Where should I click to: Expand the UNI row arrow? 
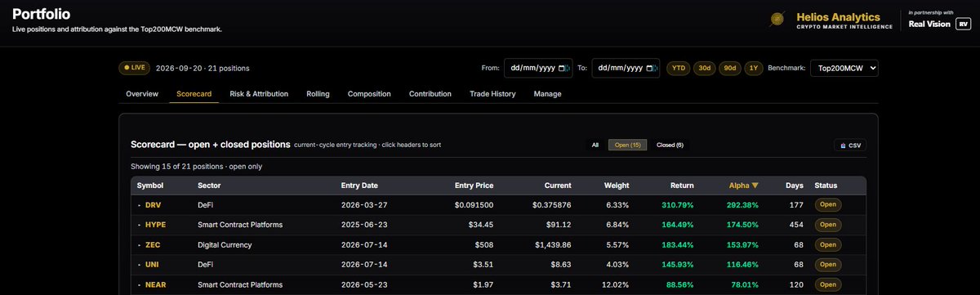pos(139,265)
